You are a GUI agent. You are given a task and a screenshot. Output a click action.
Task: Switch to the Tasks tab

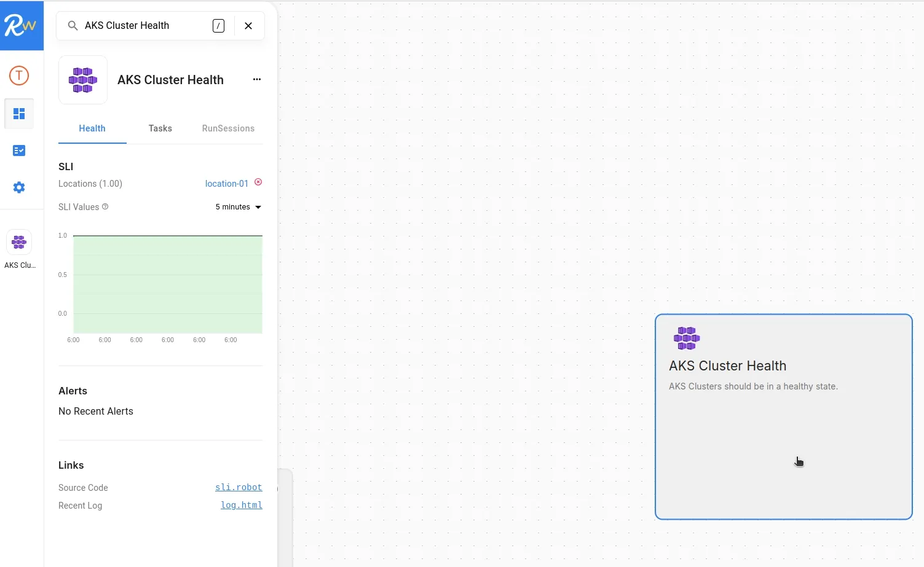point(160,128)
